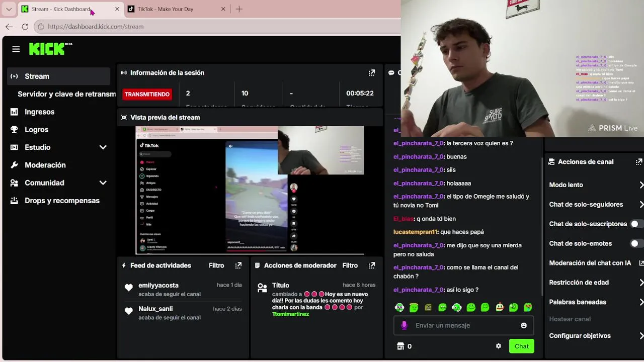Expand the Comunidad sidebar section
Image resolution: width=644 pixels, height=362 pixels.
point(103,183)
